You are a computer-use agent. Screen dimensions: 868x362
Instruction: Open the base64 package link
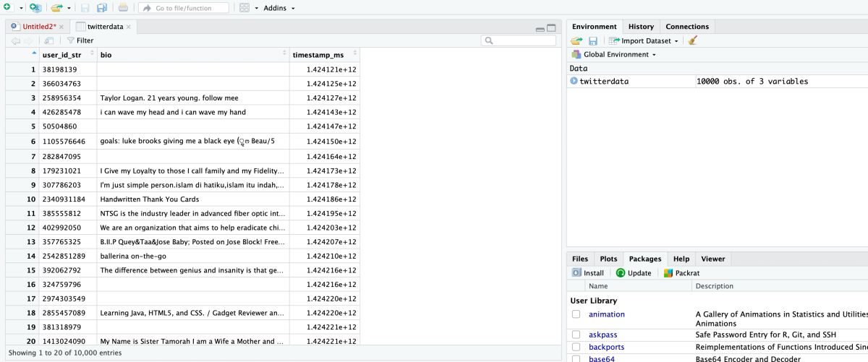[x=602, y=358]
